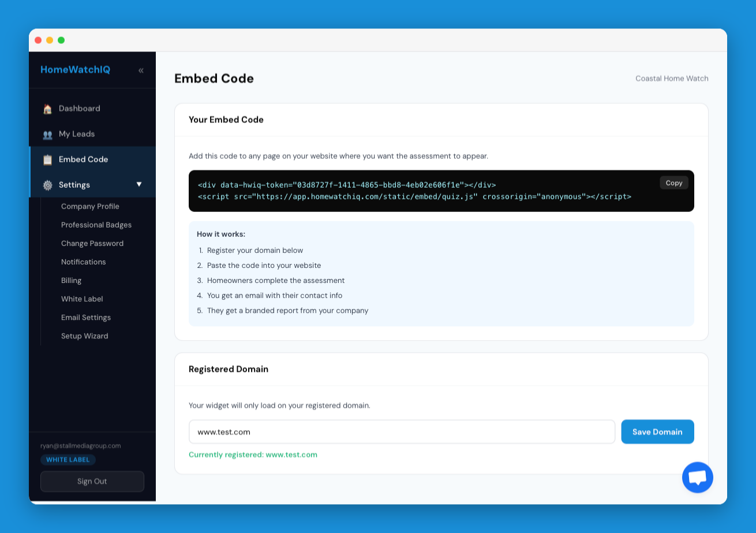This screenshot has width=756, height=533.
Task: Maximize the window with green button
Action: [x=61, y=40]
